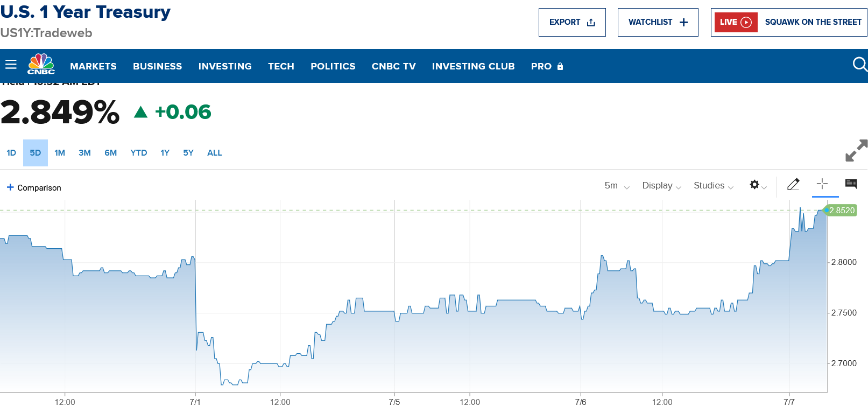Image resolution: width=868 pixels, height=420 pixels.
Task: Open the Investing menu
Action: (x=225, y=66)
